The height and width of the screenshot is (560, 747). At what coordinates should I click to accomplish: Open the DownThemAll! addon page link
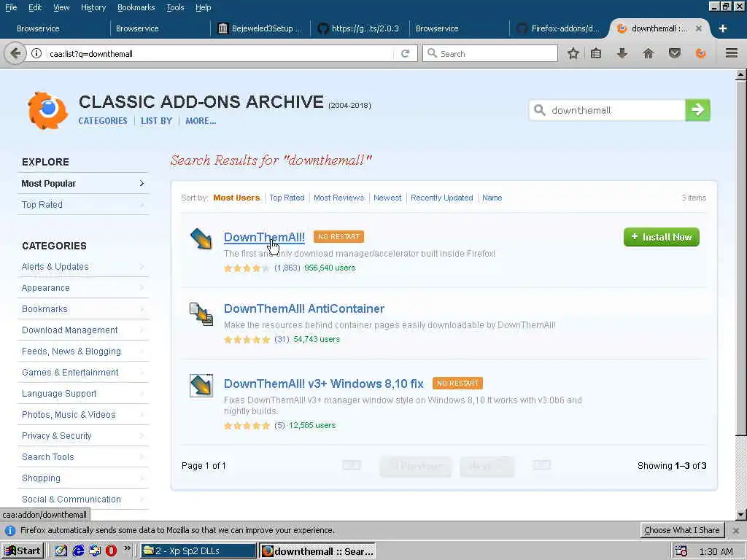pos(264,237)
